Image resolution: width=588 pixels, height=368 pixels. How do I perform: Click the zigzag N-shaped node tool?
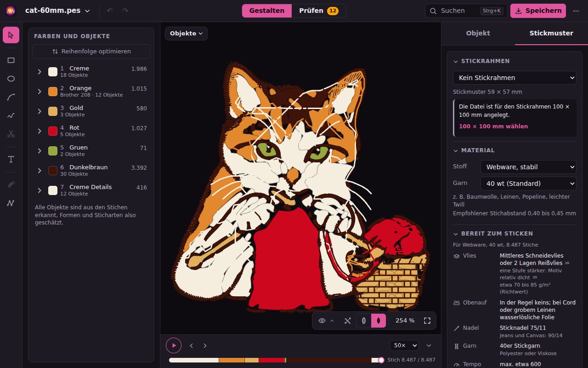(11, 203)
